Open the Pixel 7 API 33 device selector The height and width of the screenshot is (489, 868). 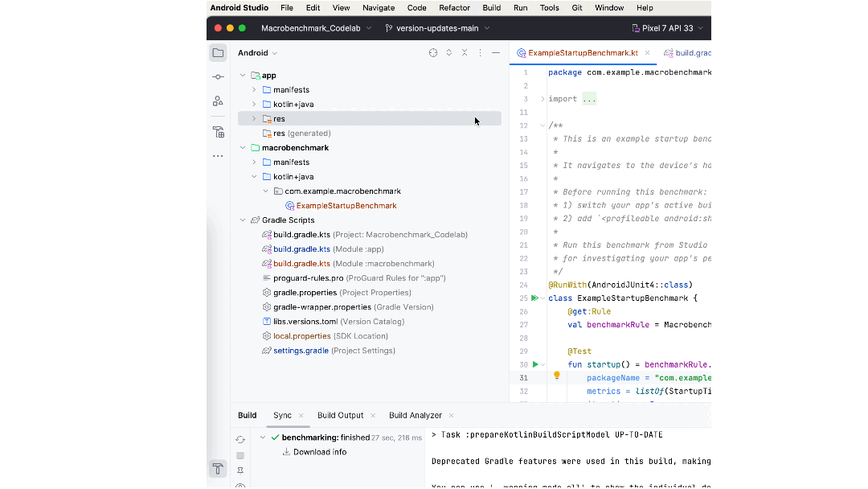[x=666, y=28]
